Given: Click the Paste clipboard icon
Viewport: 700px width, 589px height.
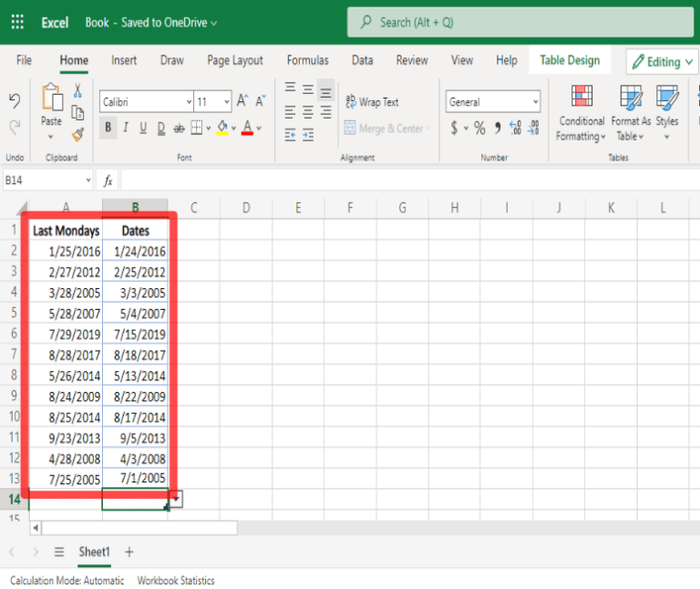Looking at the screenshot, I should pos(52,98).
